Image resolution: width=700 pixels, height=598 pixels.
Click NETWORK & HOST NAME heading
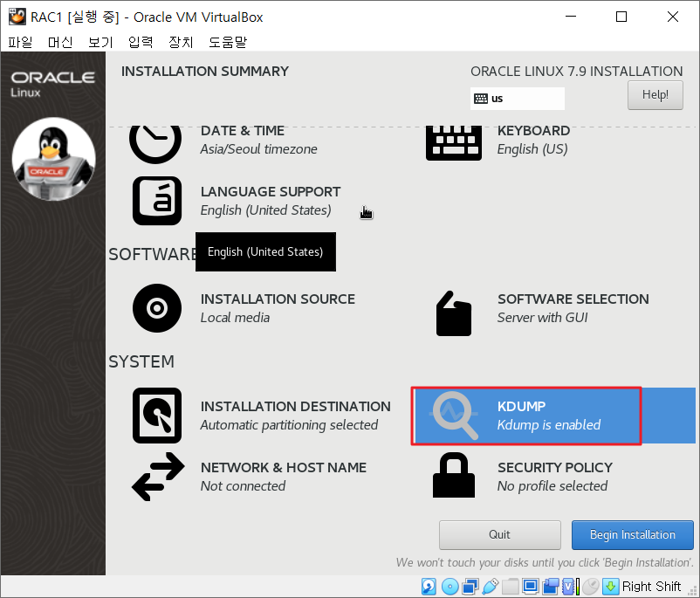tap(284, 468)
